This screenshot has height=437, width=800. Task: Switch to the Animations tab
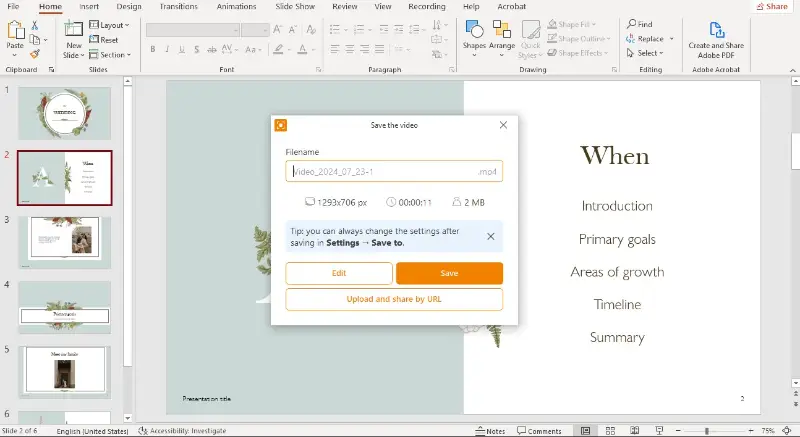coord(236,7)
